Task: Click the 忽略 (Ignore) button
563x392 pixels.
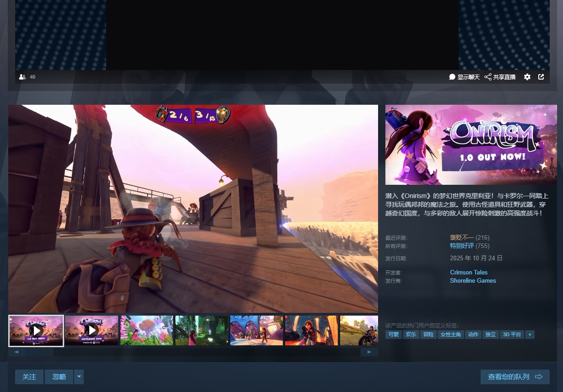Action: 59,377
